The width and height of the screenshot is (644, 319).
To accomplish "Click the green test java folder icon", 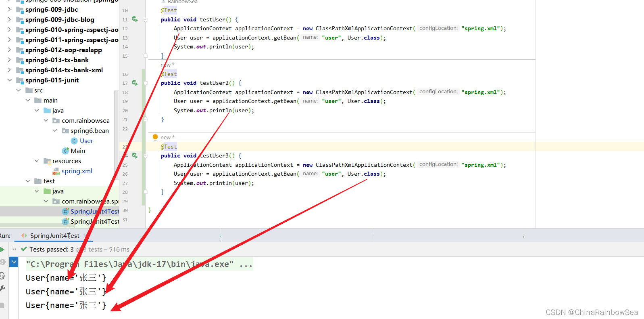I will (47, 191).
